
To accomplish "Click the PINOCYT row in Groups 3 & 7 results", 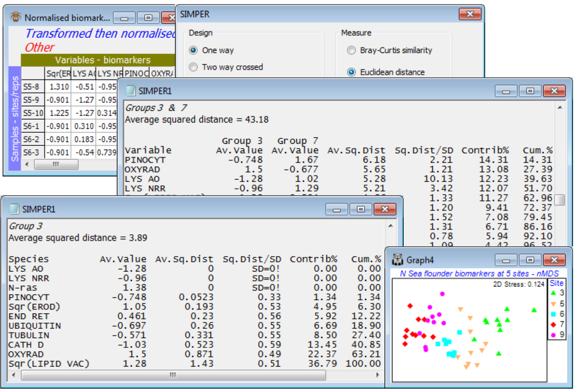I will 339,160.
